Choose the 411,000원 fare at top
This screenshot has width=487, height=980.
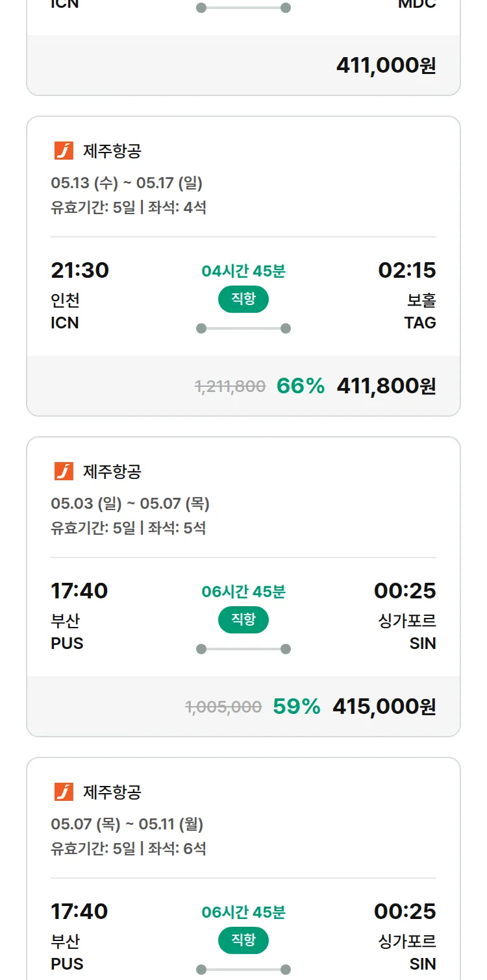(x=386, y=66)
